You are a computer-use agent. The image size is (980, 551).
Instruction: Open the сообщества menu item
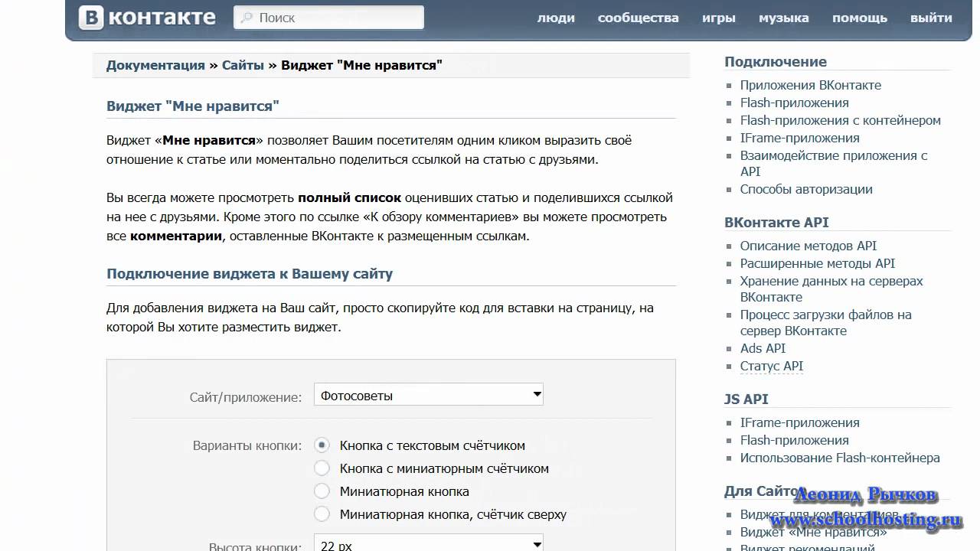point(639,18)
